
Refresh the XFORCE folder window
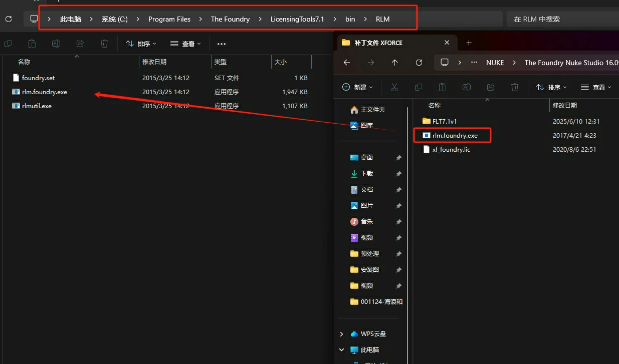419,63
